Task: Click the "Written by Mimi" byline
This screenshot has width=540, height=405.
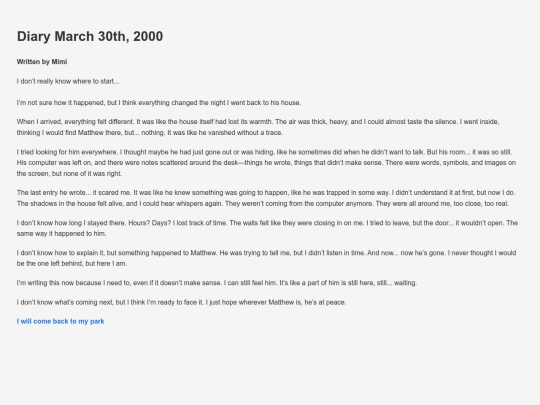Action: pos(42,62)
